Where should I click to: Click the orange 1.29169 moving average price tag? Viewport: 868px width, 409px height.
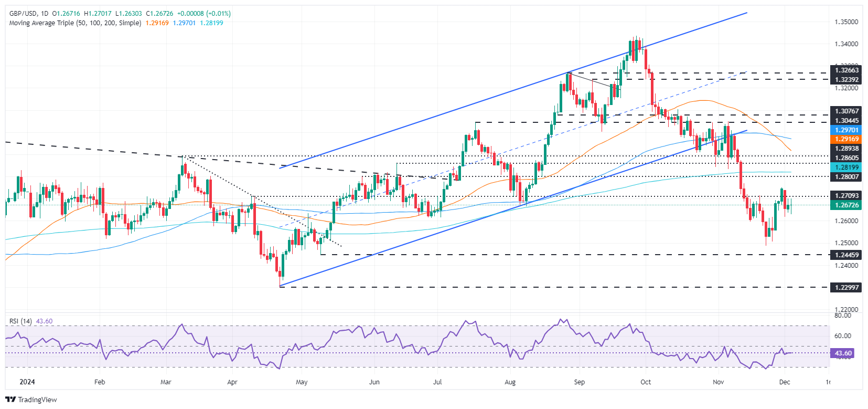[846, 139]
